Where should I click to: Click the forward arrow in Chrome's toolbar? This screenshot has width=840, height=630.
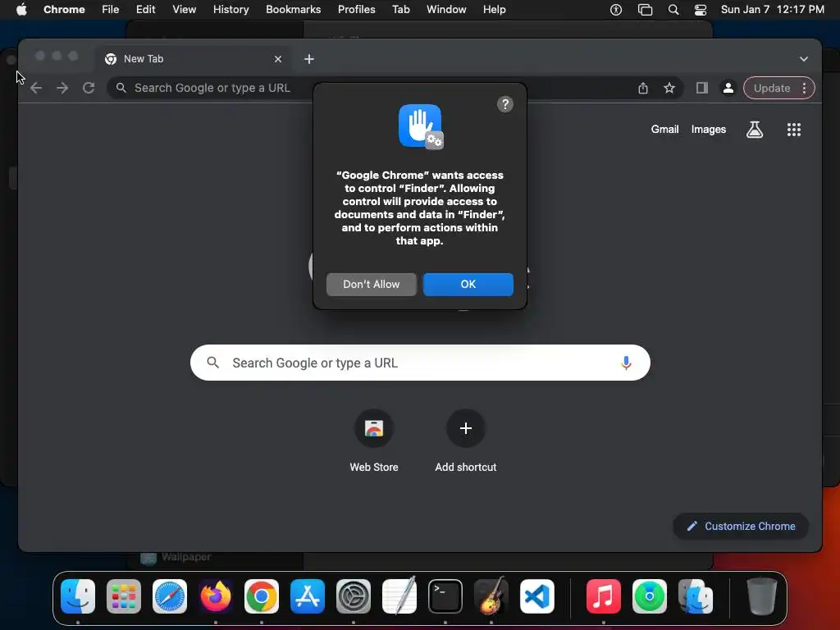pos(62,88)
